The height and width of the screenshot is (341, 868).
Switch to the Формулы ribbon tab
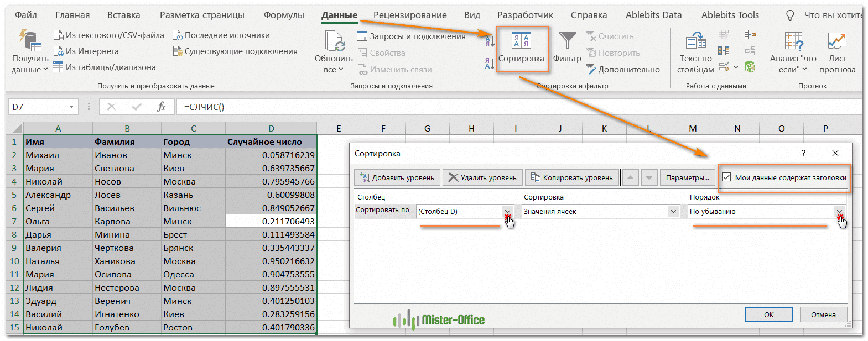click(283, 15)
